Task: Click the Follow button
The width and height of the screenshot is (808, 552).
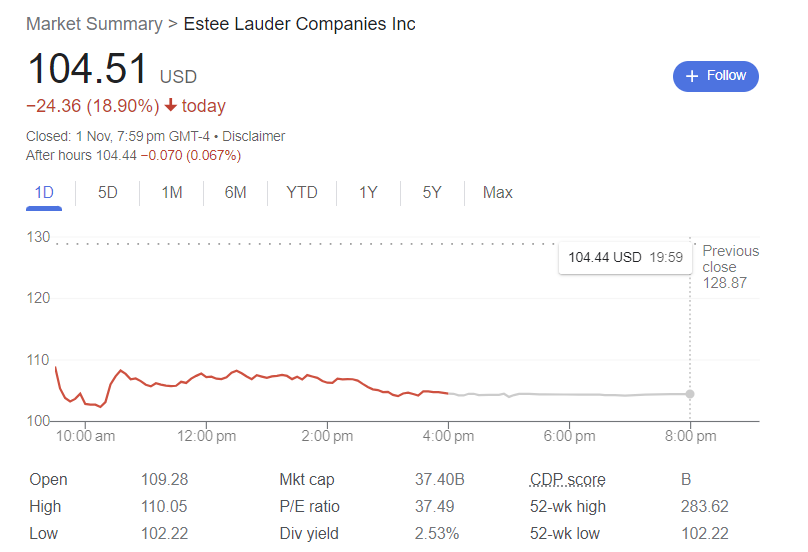Action: (x=715, y=76)
